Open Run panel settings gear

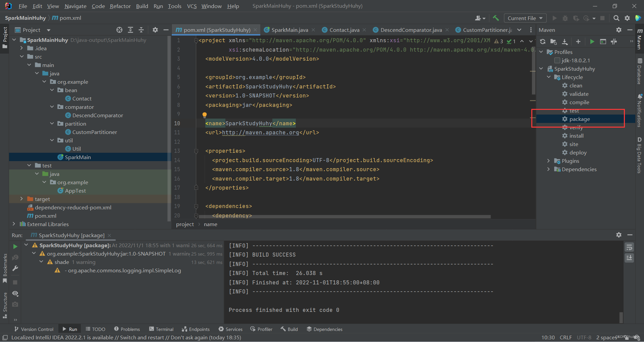tap(619, 235)
